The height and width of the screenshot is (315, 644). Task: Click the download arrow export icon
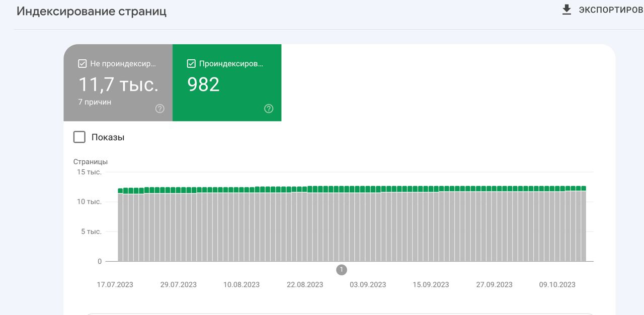coord(567,10)
